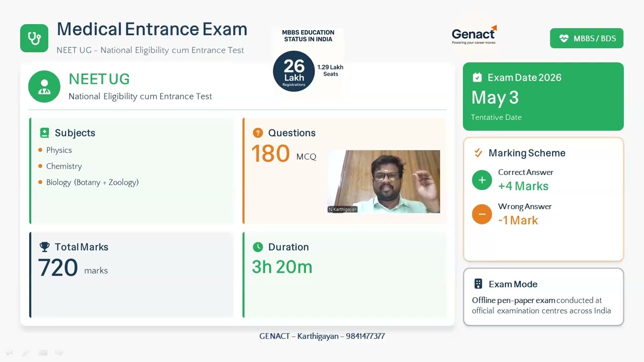Click the building icon beside Exam Mode
This screenshot has height=362, width=644.
478,284
